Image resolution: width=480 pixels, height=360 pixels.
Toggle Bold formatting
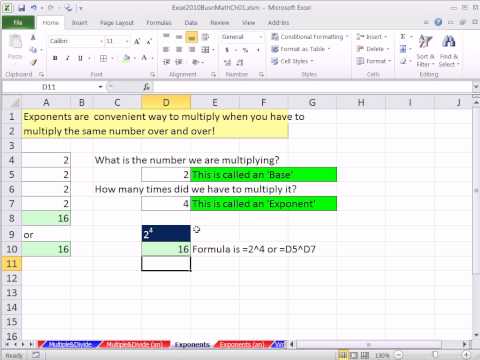click(x=55, y=58)
